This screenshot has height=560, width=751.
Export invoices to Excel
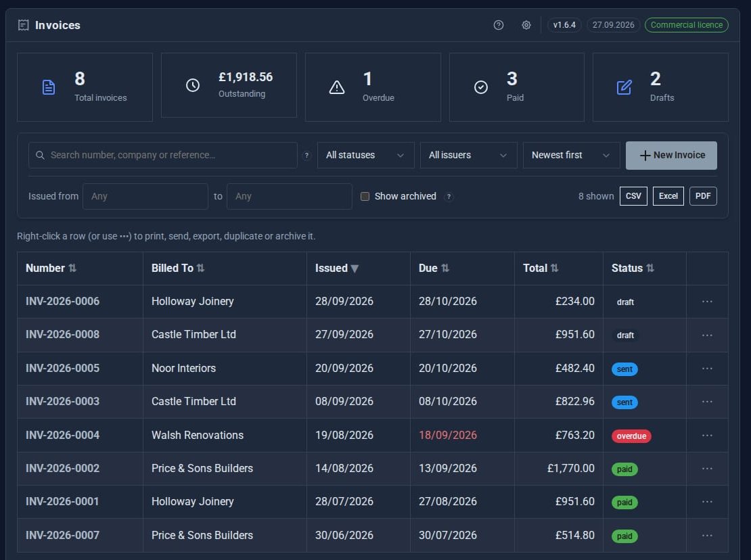coord(668,196)
